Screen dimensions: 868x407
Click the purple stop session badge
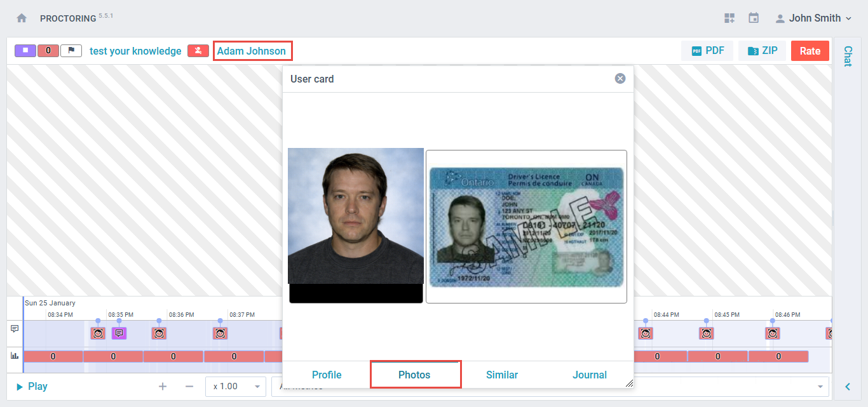pyautogui.click(x=25, y=51)
